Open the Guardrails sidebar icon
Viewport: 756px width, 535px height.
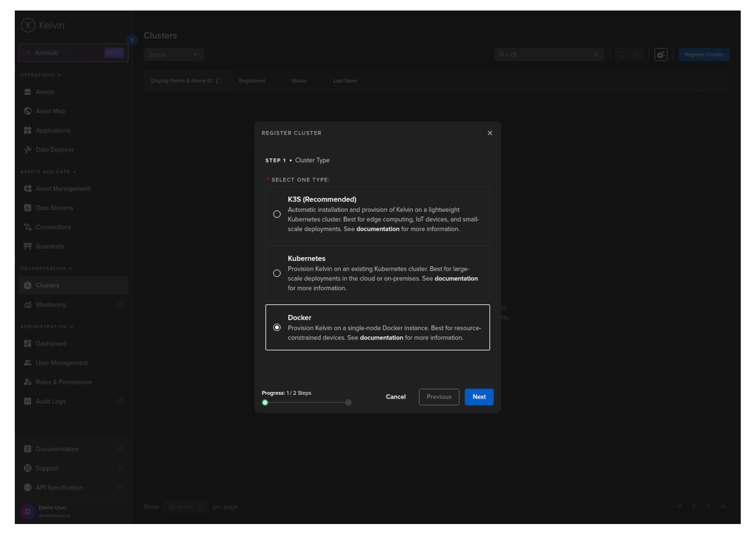point(28,246)
